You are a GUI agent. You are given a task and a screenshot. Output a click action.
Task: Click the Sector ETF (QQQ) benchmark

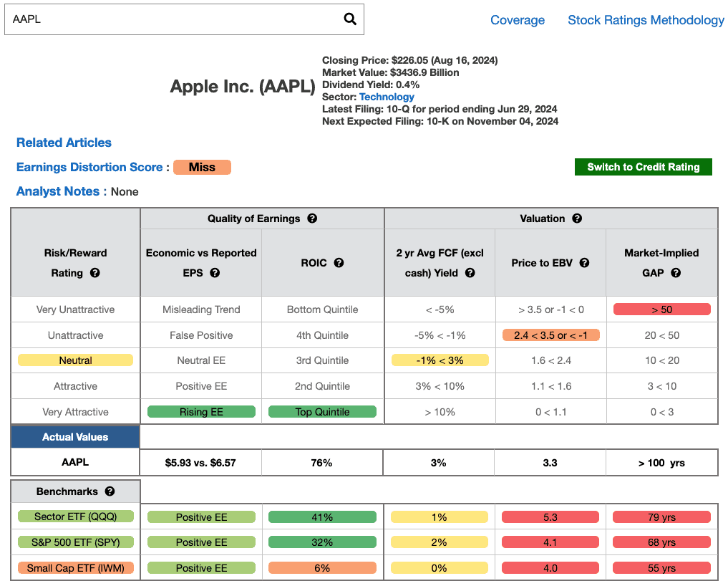tap(76, 517)
